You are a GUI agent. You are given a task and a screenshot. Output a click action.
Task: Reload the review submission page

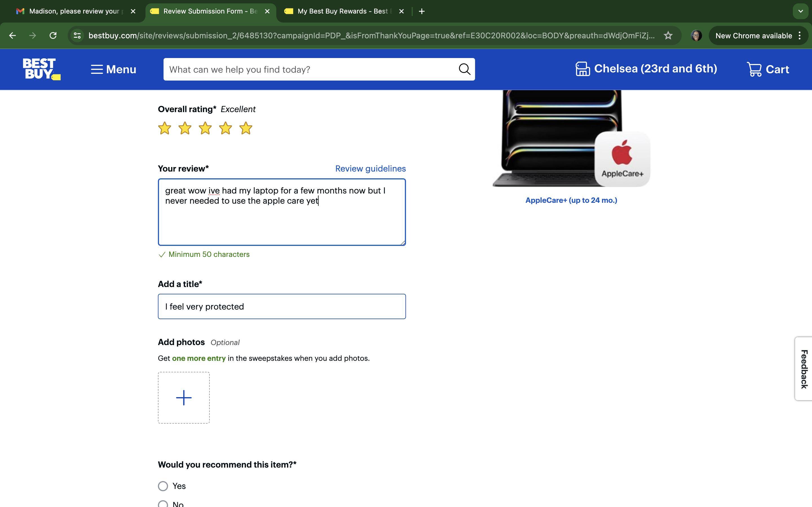53,35
